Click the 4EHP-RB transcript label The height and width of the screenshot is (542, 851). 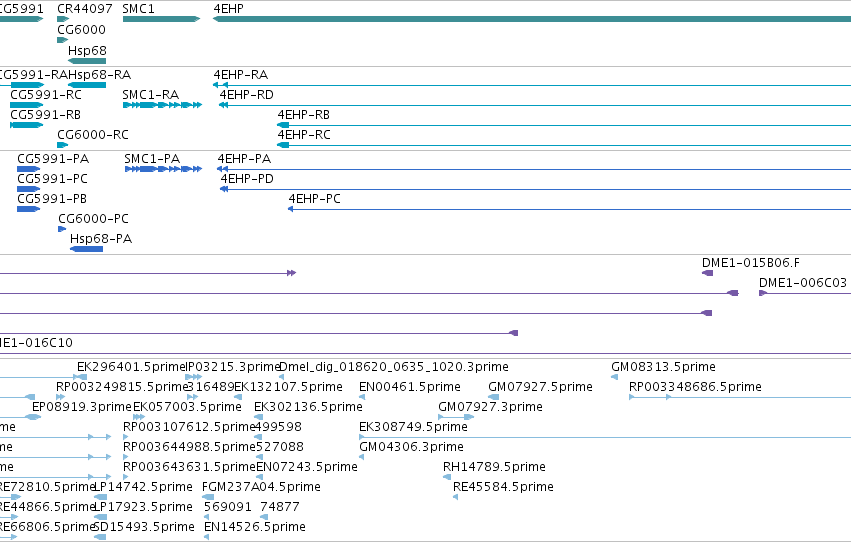pyautogui.click(x=303, y=114)
